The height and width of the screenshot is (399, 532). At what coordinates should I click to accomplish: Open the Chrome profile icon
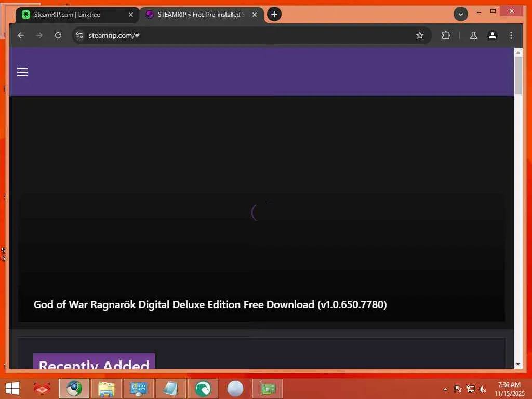tap(493, 35)
